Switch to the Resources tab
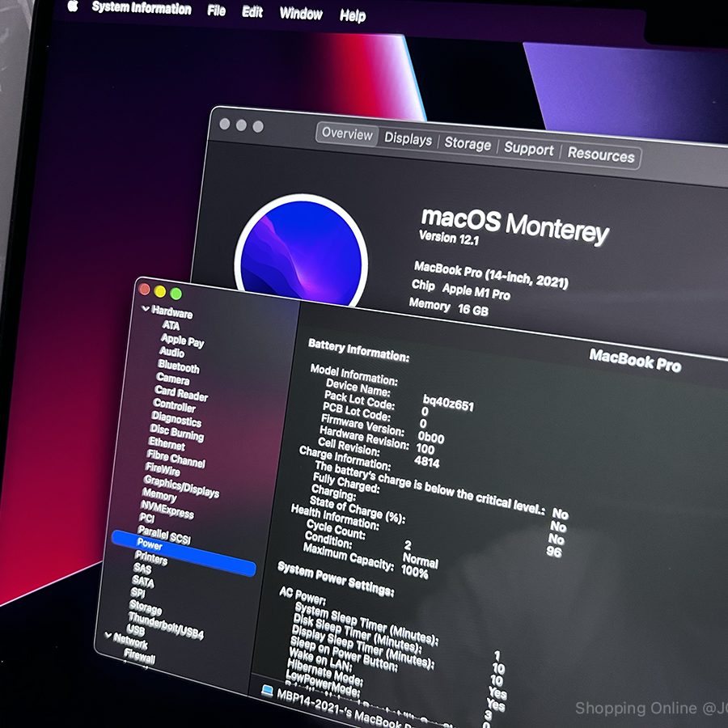The height and width of the screenshot is (728, 728). click(601, 154)
